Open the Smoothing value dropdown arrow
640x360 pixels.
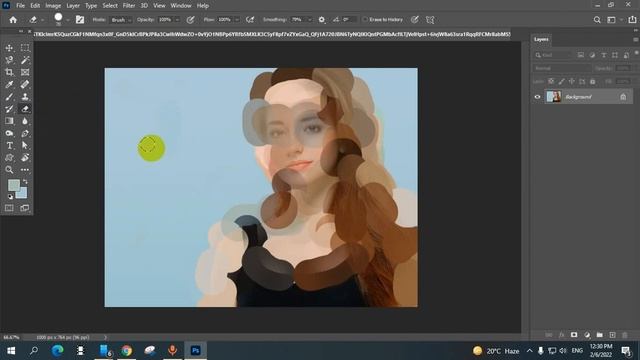(310, 20)
